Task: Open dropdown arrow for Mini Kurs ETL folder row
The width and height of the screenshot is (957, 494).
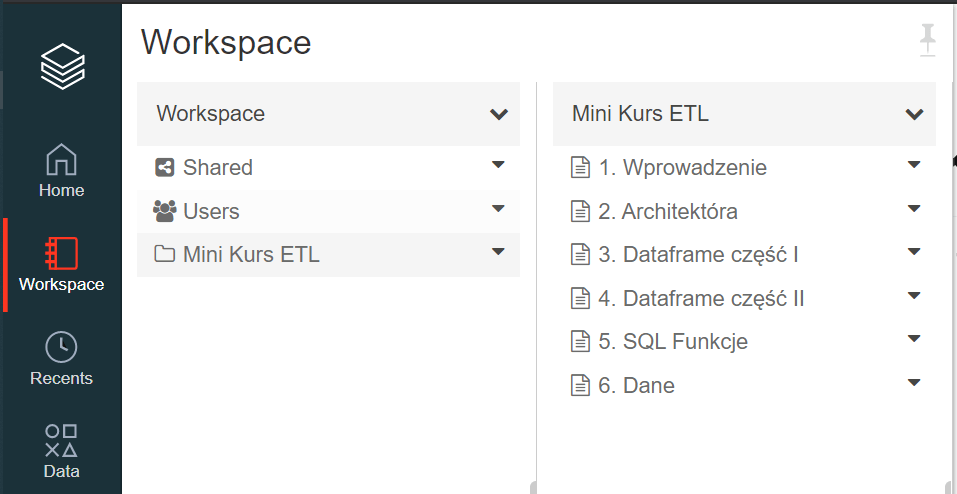Action: (499, 252)
